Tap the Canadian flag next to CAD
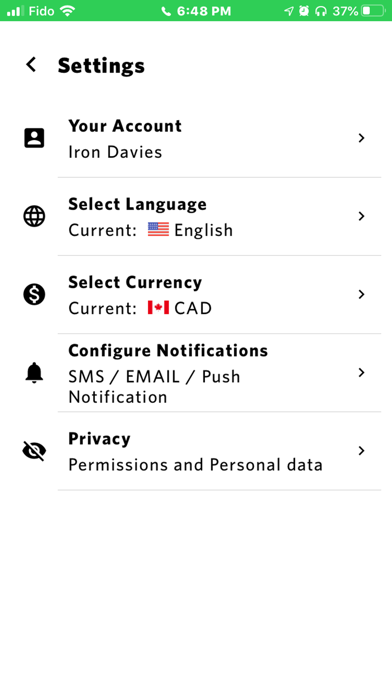The image size is (392, 696). coord(158,308)
